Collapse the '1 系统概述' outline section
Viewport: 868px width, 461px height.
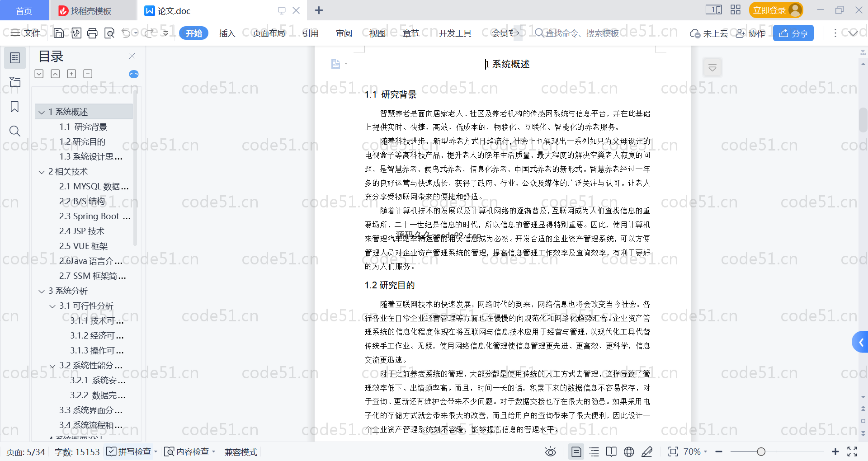(x=42, y=112)
